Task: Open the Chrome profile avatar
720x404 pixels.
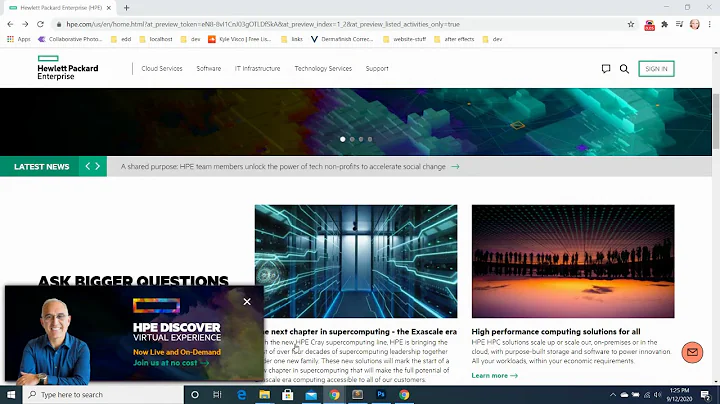Action: point(695,24)
